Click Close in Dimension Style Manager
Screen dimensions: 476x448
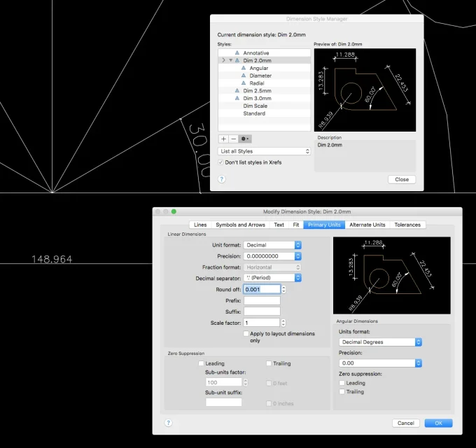click(x=402, y=179)
